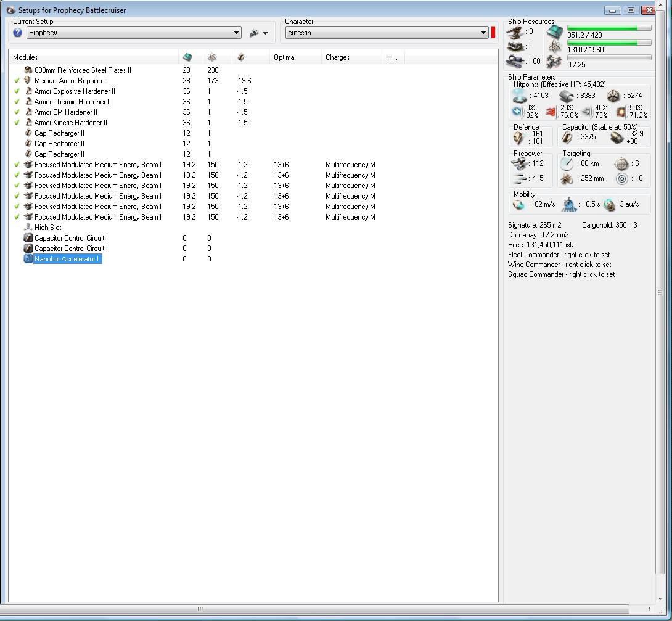This screenshot has width=672, height=621.
Task: Click the drone bandwidth icon beside 0 / 25
Action: pyautogui.click(x=554, y=62)
